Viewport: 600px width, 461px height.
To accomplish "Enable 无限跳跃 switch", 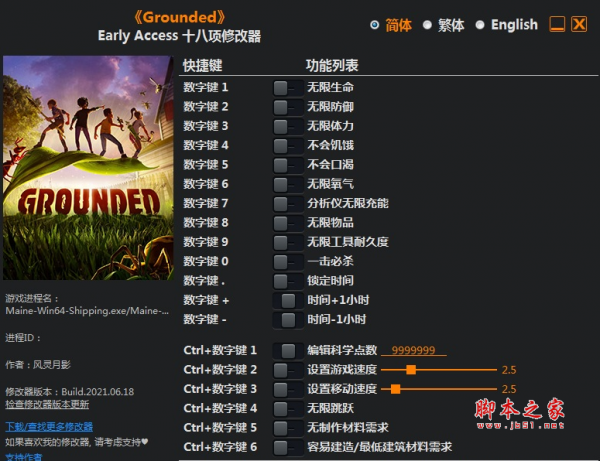I will 288,409.
